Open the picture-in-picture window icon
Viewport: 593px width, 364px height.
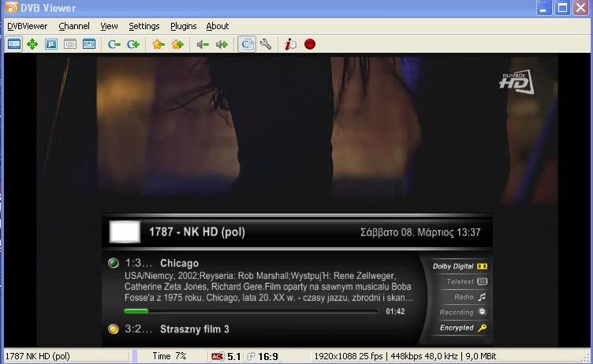coord(51,44)
